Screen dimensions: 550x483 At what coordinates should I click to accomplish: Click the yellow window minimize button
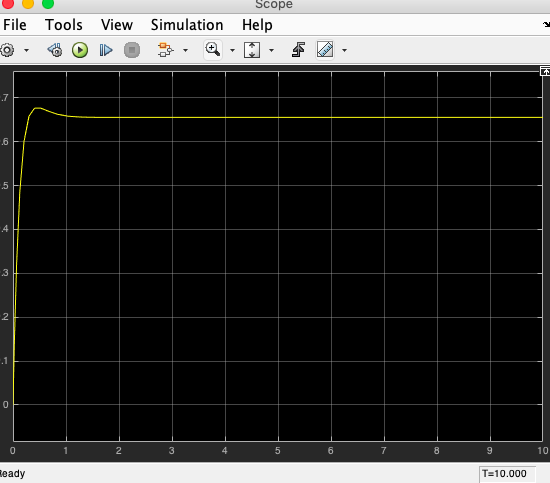(x=28, y=4)
